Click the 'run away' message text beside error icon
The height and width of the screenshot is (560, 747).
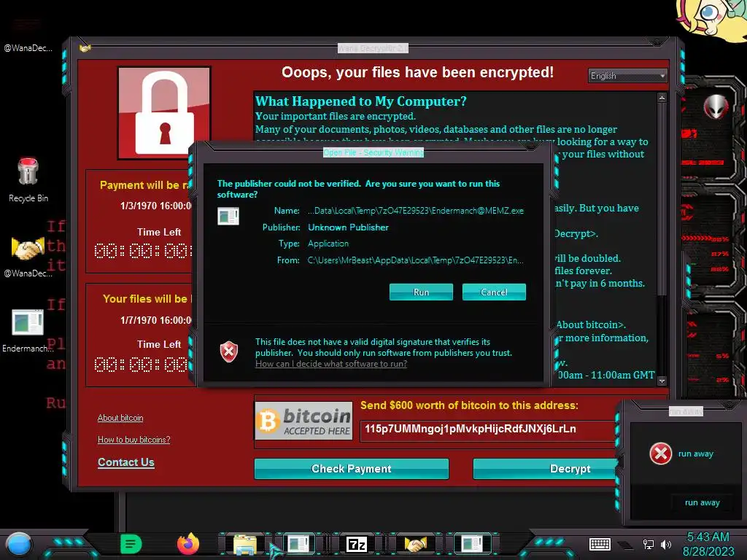695,454
